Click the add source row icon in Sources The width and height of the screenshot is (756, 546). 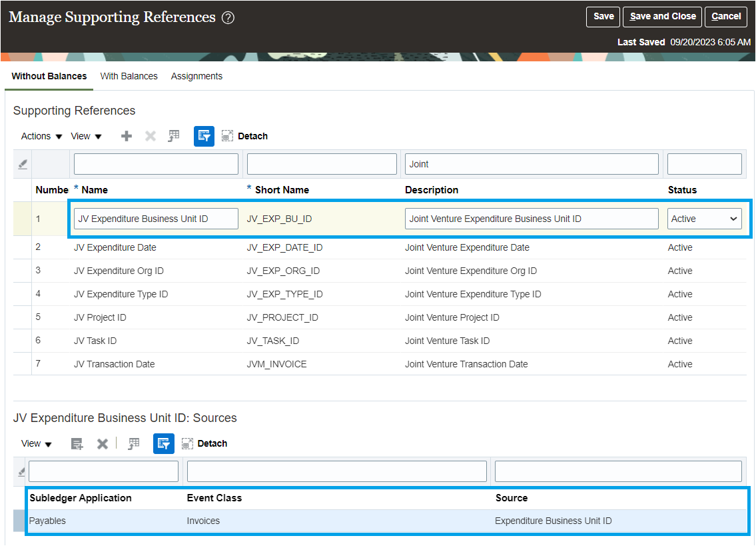[77, 443]
